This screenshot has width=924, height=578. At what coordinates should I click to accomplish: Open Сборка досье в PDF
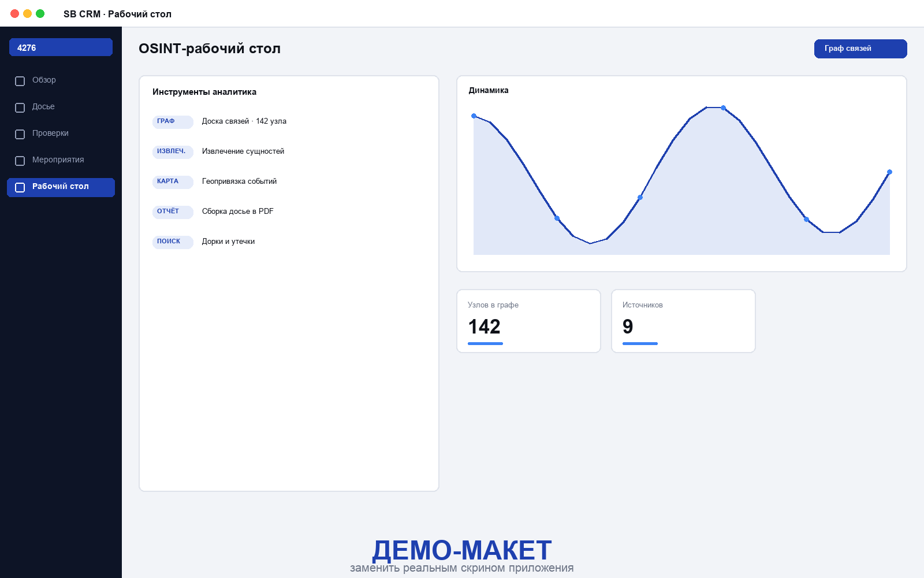(238, 212)
